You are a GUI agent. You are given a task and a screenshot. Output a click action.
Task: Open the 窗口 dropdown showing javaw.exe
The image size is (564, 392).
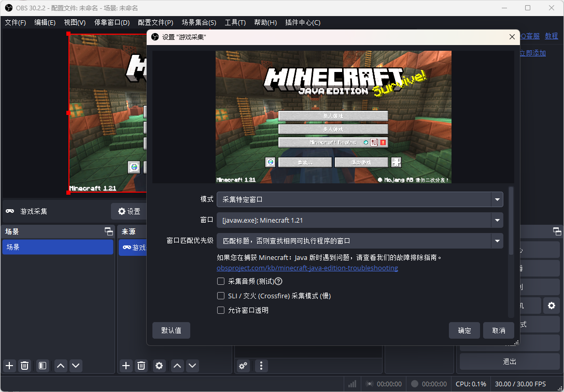360,220
